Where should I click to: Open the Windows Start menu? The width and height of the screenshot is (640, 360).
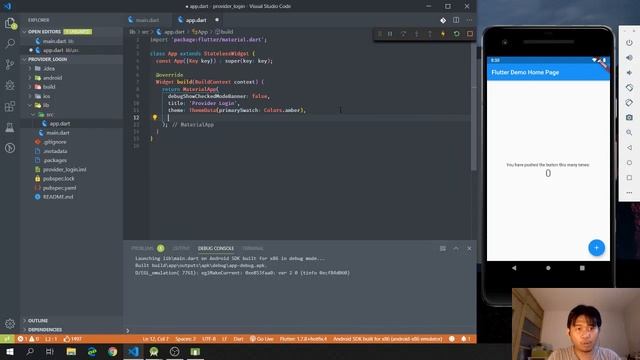click(x=9, y=351)
